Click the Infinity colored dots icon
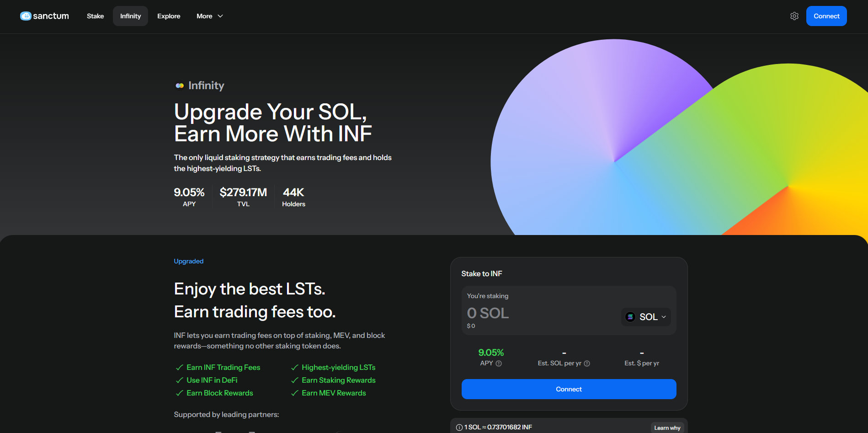Image resolution: width=868 pixels, height=433 pixels. (180, 86)
